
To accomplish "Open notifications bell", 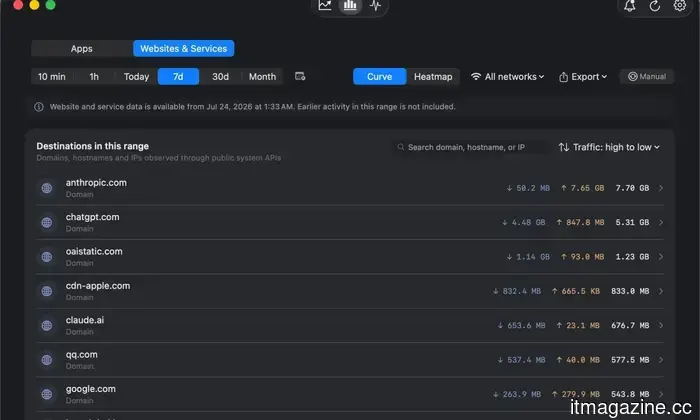I will pyautogui.click(x=629, y=6).
